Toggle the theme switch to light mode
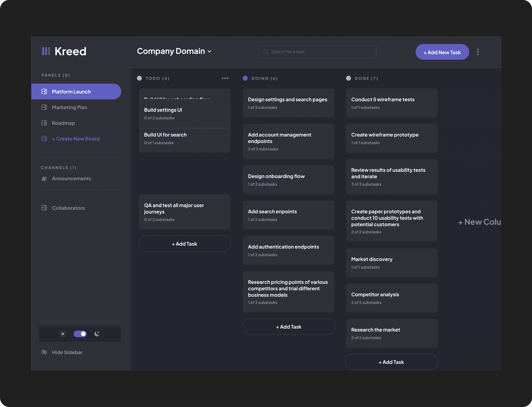 coord(80,334)
